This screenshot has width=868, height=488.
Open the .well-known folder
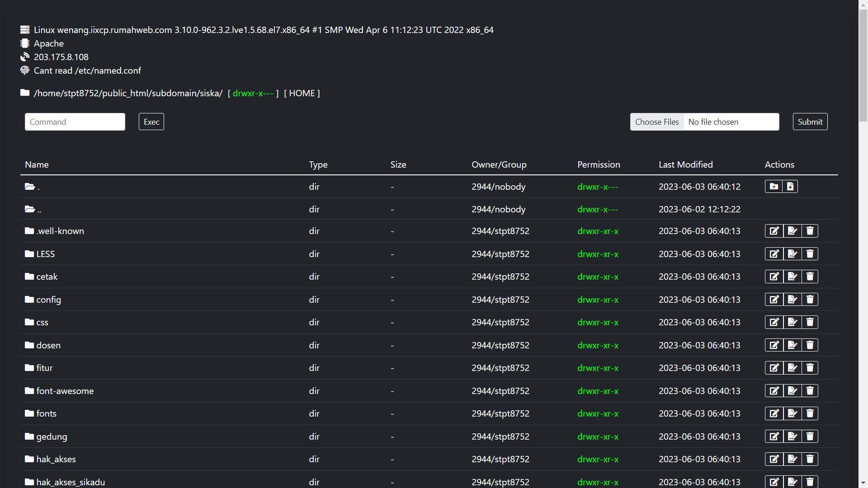(x=60, y=231)
